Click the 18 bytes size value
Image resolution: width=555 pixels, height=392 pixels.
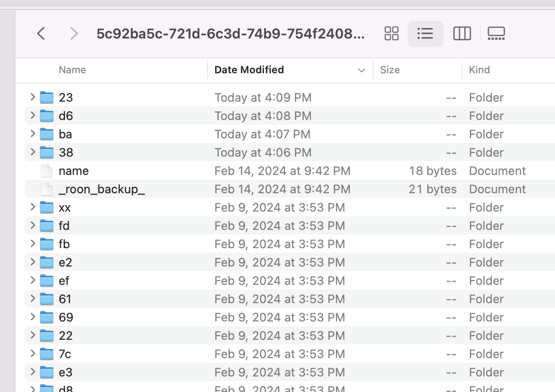433,171
